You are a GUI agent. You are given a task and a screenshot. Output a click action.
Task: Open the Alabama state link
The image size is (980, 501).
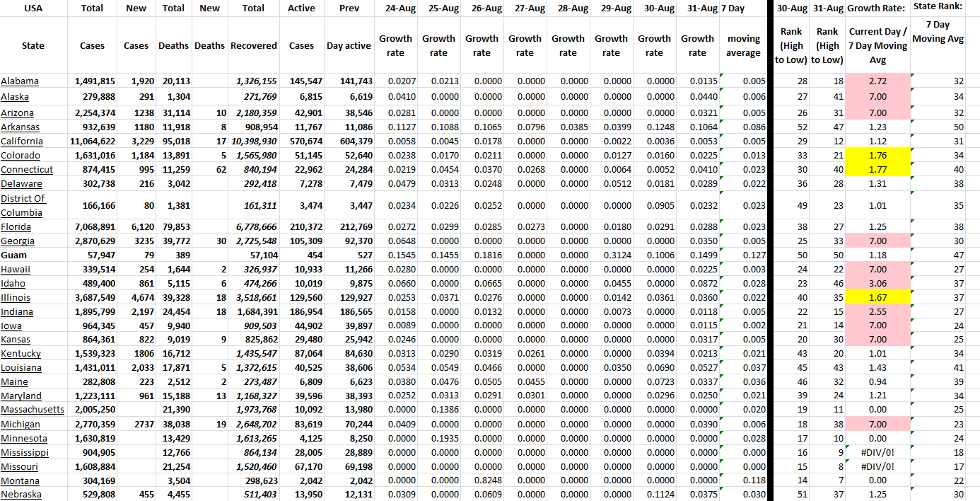[20, 81]
